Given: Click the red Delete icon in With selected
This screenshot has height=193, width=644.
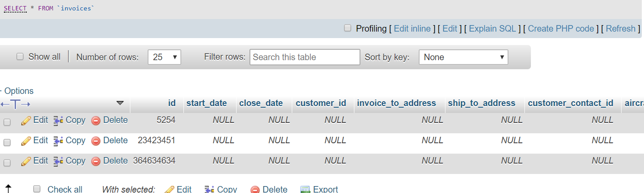Looking at the screenshot, I should pyautogui.click(x=255, y=190).
